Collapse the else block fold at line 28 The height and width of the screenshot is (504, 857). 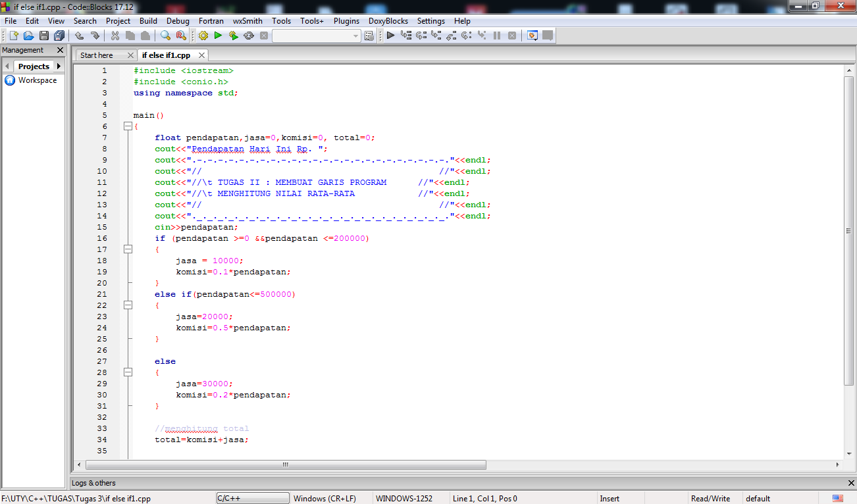(128, 372)
